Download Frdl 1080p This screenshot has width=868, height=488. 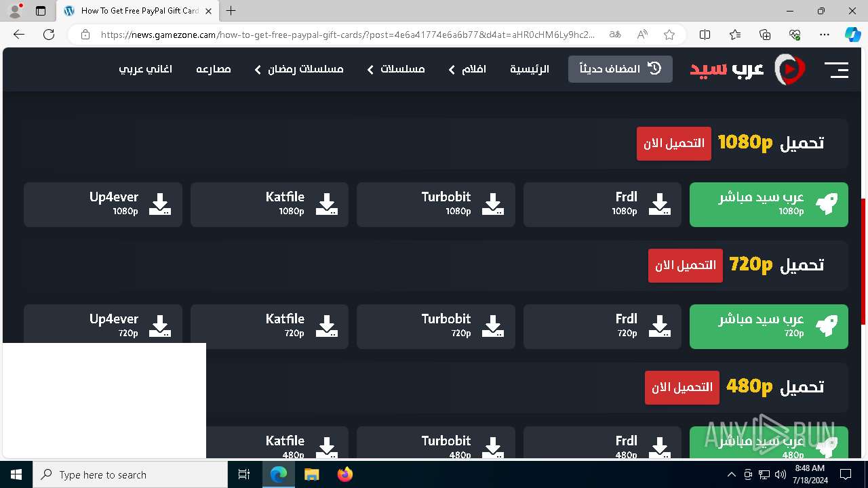[x=602, y=204]
